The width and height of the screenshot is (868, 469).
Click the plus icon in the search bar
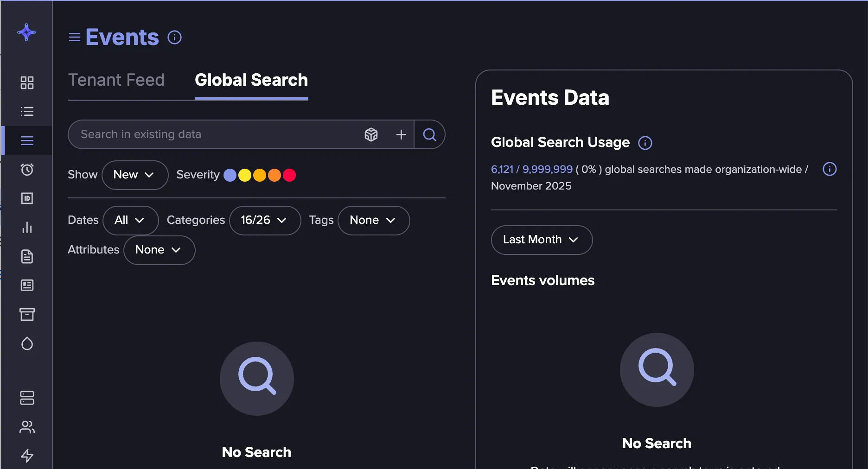[x=401, y=134]
